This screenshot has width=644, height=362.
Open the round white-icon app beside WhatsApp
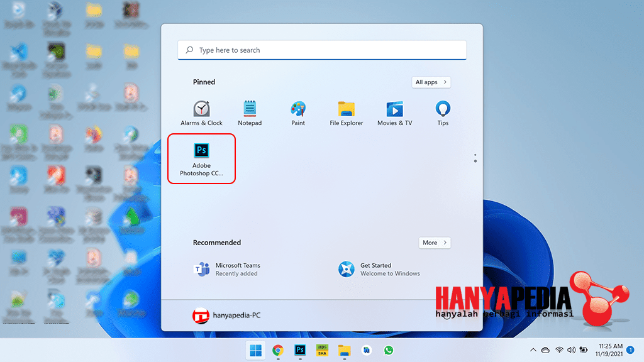click(x=367, y=350)
